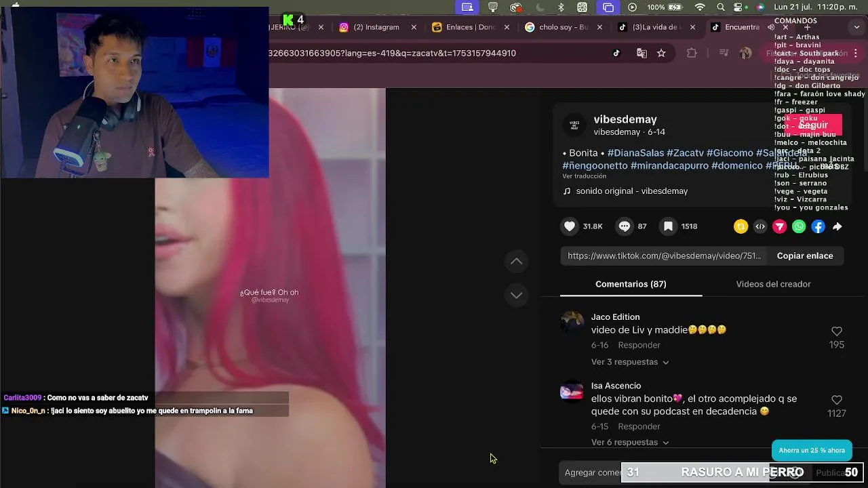Go to previous video with up arrow
The width and height of the screenshot is (868, 488).
tap(517, 261)
